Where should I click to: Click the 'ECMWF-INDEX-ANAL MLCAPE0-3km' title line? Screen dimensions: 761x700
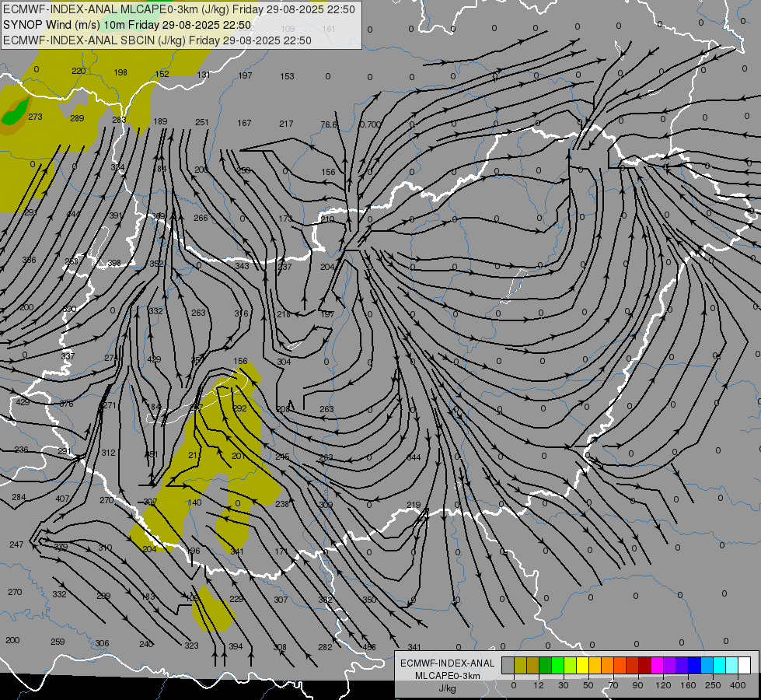(x=179, y=9)
